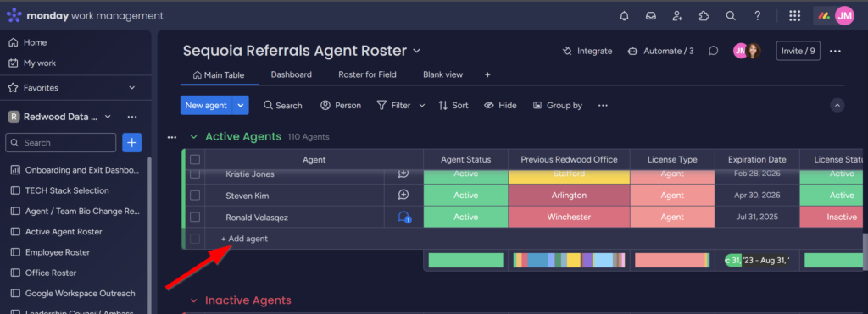Open the notifications bell icon
Image resolution: width=868 pixels, height=314 pixels.
click(625, 16)
